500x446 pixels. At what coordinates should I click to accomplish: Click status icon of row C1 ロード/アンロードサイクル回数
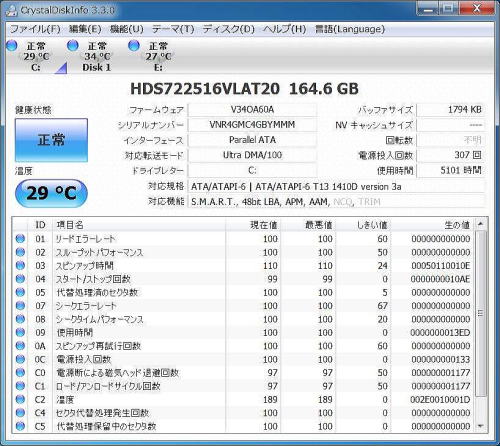point(20,386)
